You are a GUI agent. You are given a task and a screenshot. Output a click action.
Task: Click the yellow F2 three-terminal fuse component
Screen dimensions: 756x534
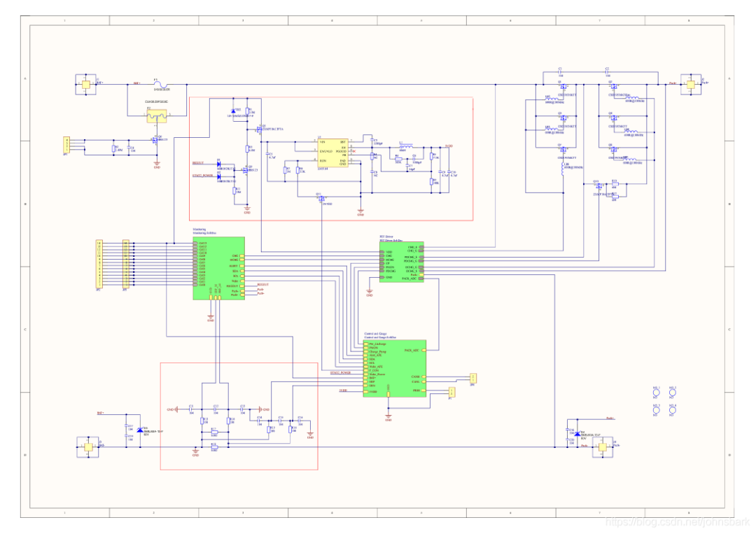(x=157, y=115)
